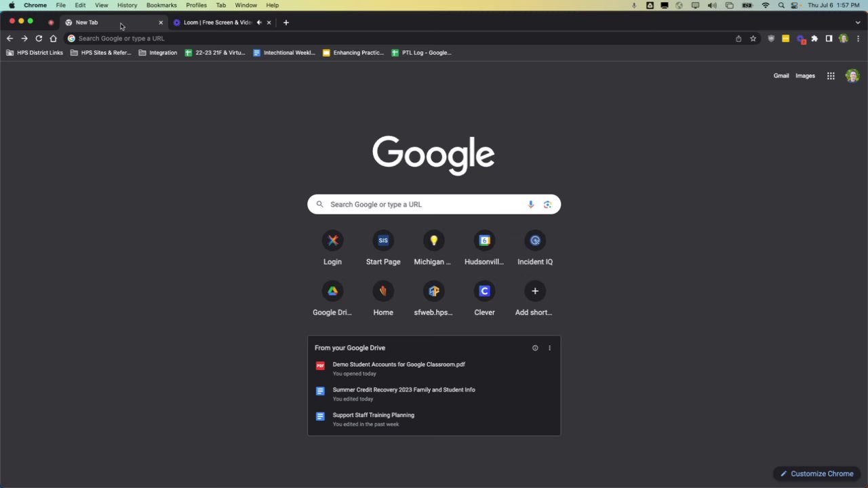Open the Michigan shortcut with lightbulb icon
Viewport: 868px width, 488px height.
point(433,249)
